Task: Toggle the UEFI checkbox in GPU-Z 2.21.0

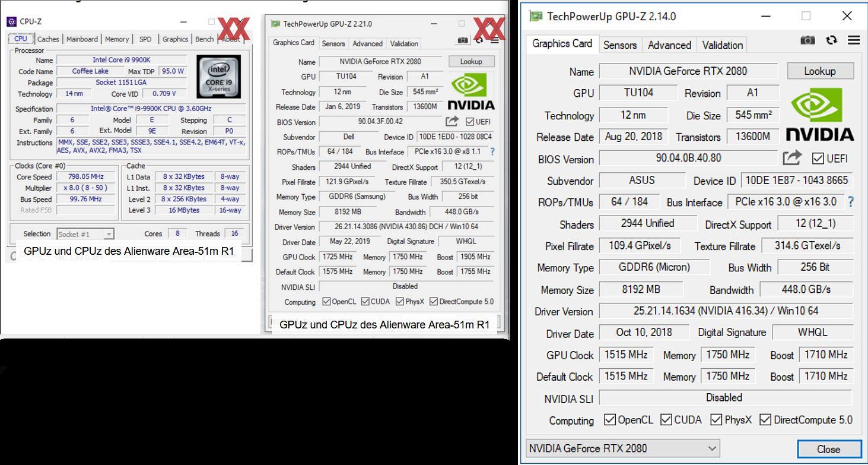Action: click(470, 122)
